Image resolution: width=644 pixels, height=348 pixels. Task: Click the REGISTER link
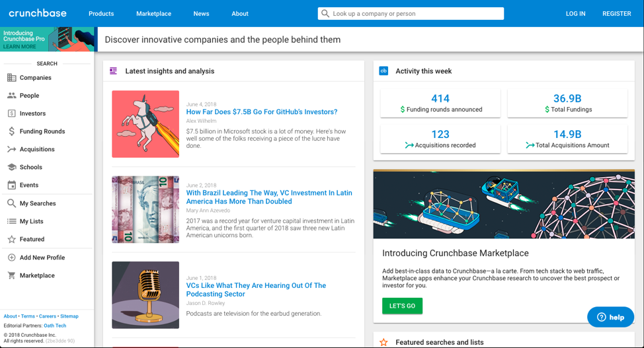[x=616, y=14]
